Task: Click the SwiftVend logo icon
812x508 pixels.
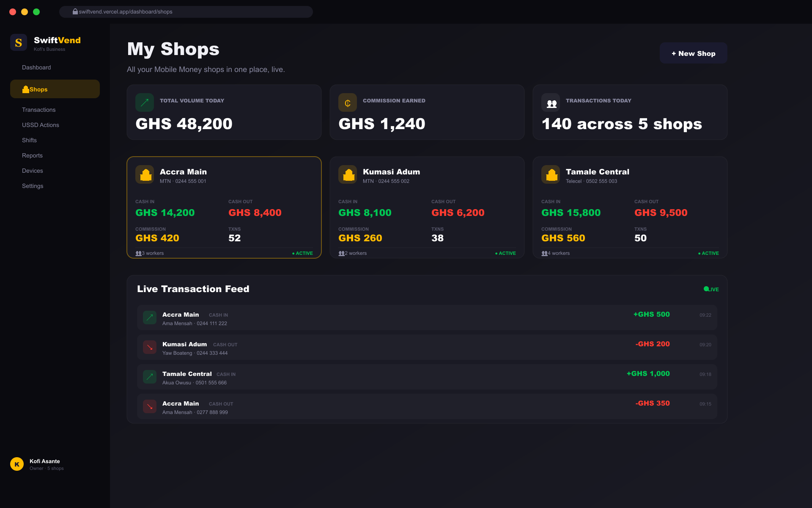Action: [x=19, y=42]
